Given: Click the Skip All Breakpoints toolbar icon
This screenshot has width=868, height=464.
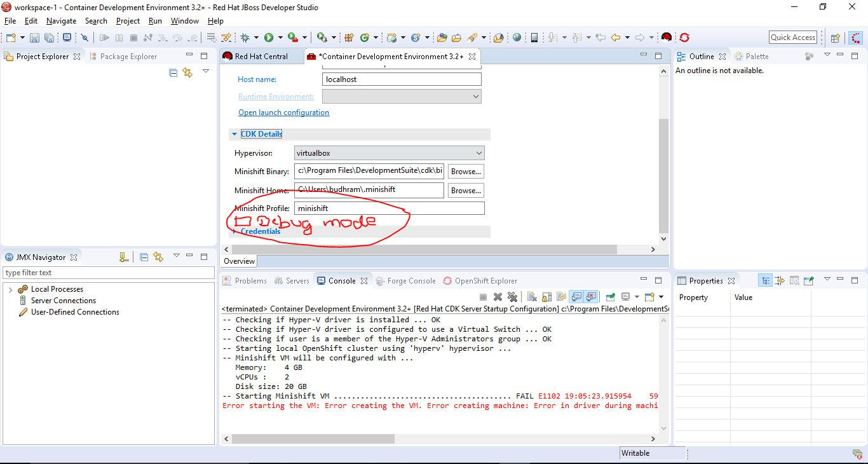Looking at the screenshot, I should coord(85,38).
